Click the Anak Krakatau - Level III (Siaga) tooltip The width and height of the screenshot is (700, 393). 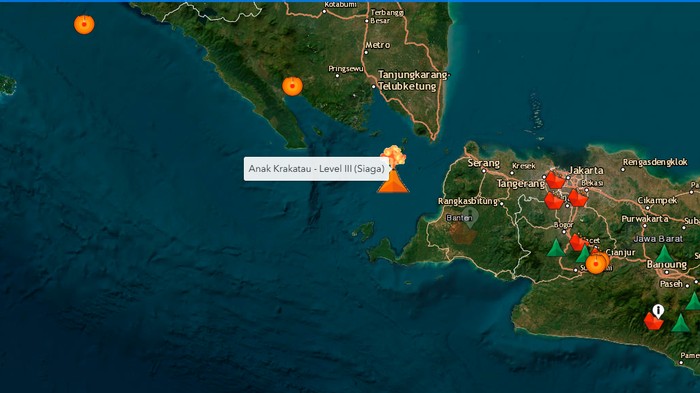(x=317, y=169)
